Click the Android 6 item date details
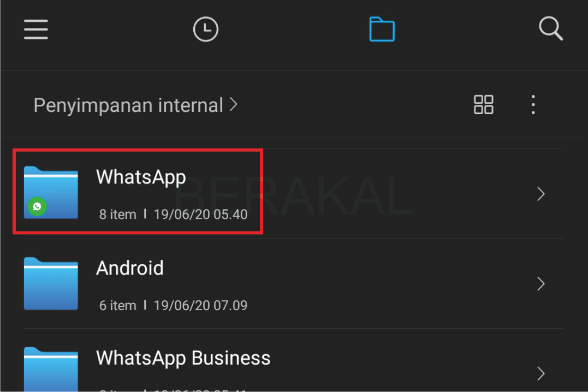Viewport: 588px width, 392px height. 173,306
